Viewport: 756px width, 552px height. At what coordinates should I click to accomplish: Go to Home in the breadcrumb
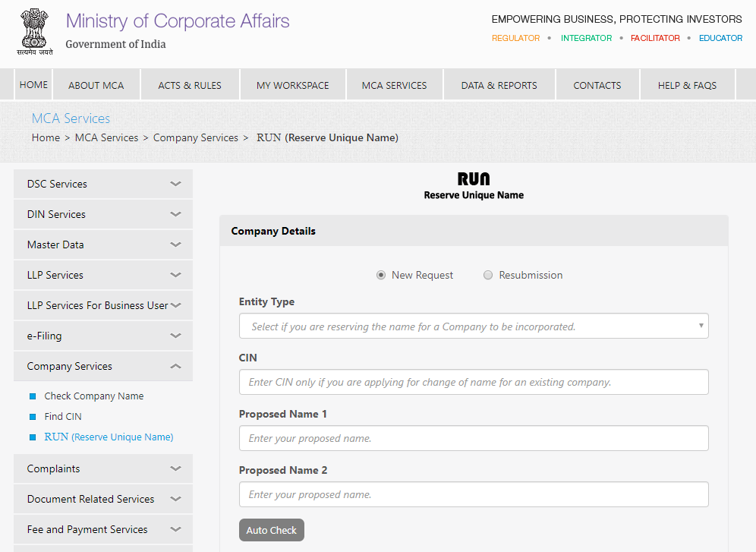(x=46, y=138)
